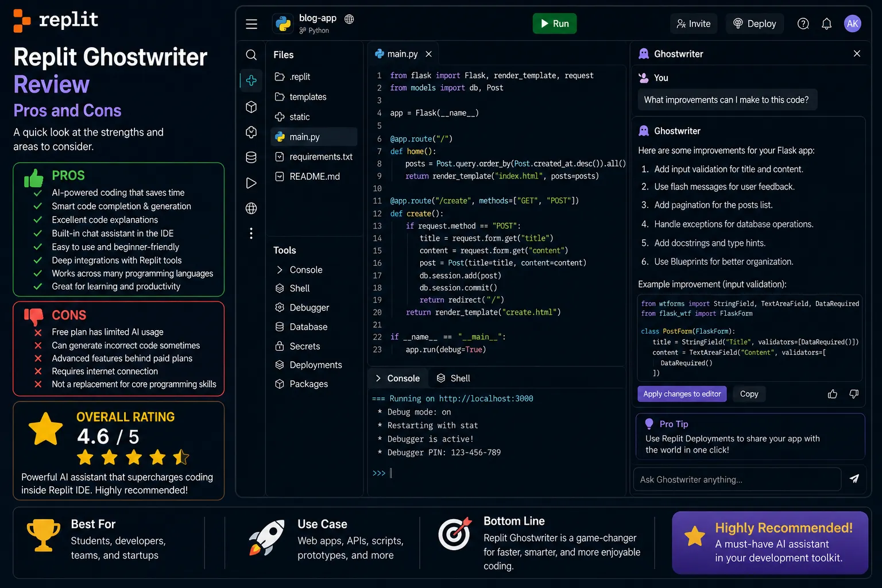Screen dimensions: 882x588
Task: Focus the Ask Ghostwriter anything input
Action: pyautogui.click(x=737, y=479)
